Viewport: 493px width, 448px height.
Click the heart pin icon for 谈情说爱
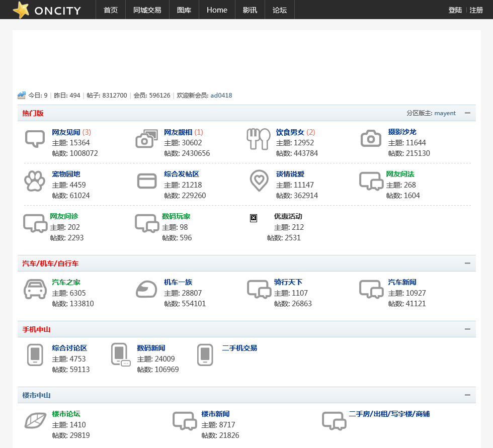259,181
